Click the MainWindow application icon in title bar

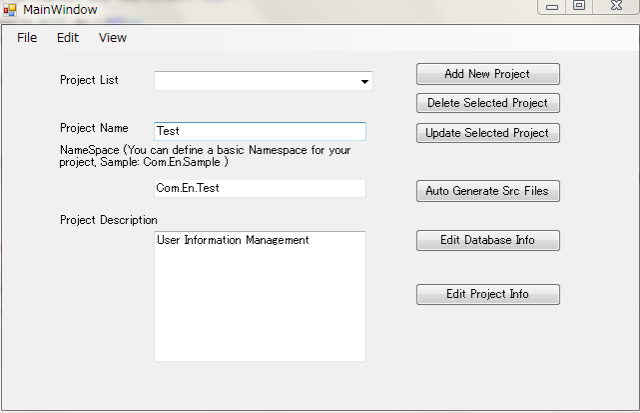tap(10, 10)
